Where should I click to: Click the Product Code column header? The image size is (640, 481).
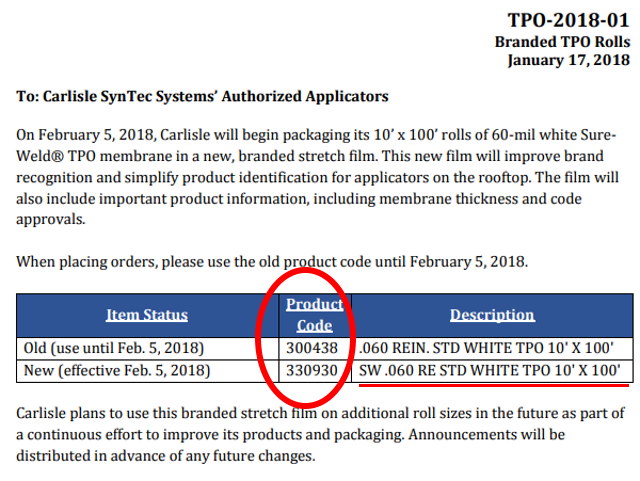click(x=314, y=315)
